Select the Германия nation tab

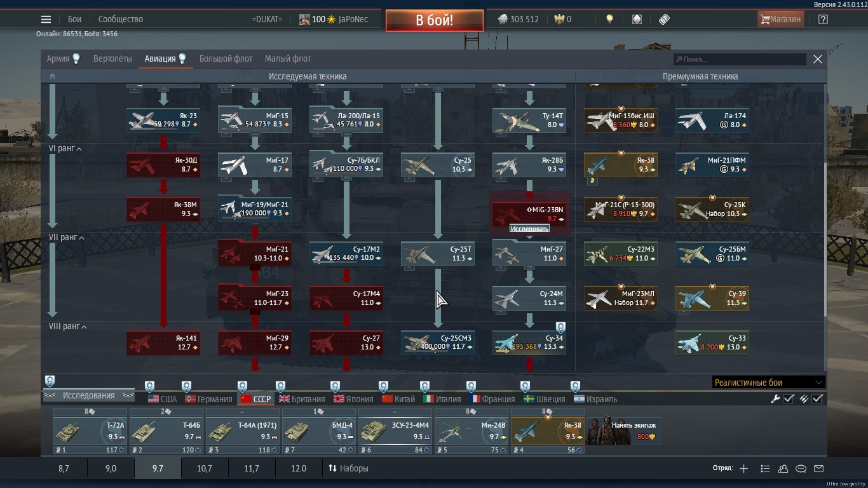click(x=208, y=399)
